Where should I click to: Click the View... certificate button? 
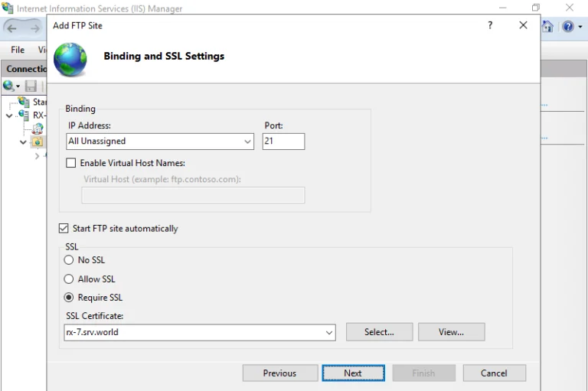coord(452,332)
